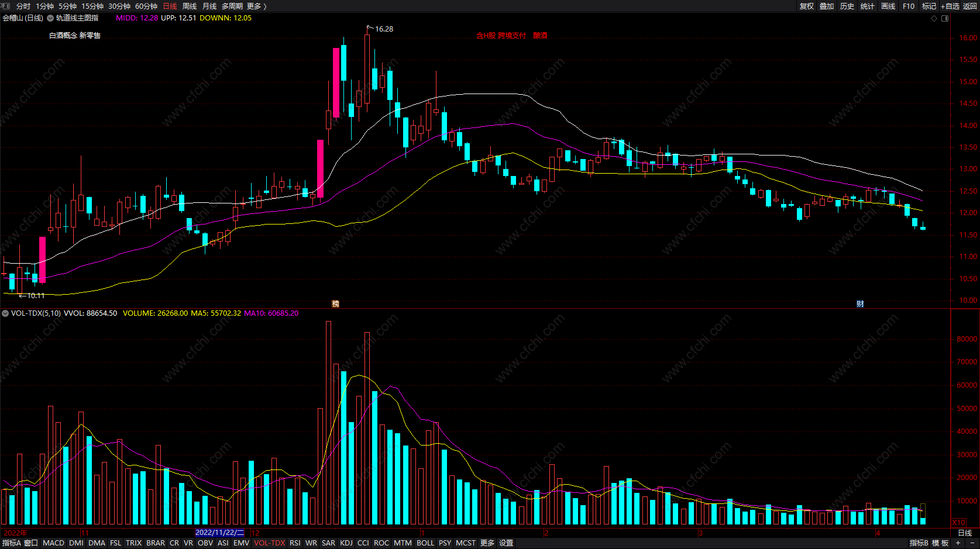This screenshot has height=549, width=980.
Task: Select the OBV indicator
Action: (205, 543)
